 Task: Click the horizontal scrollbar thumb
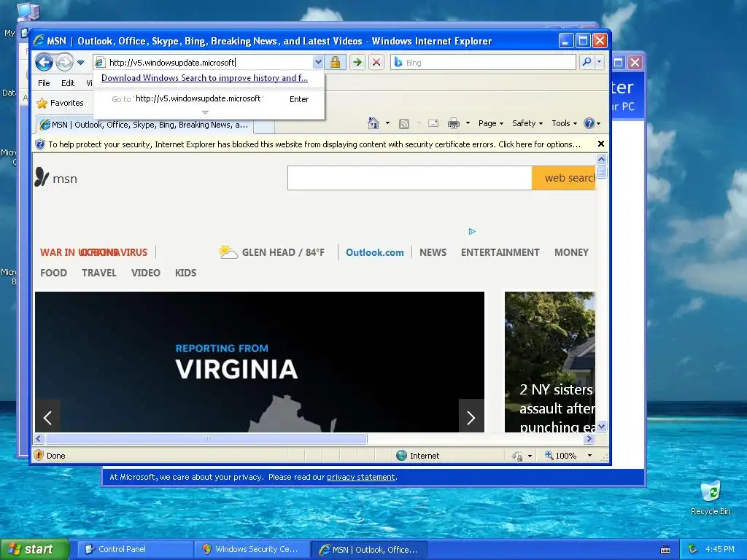(x=206, y=438)
